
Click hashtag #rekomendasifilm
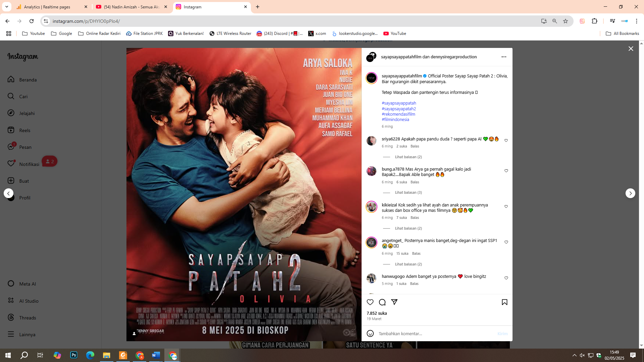pos(398,114)
